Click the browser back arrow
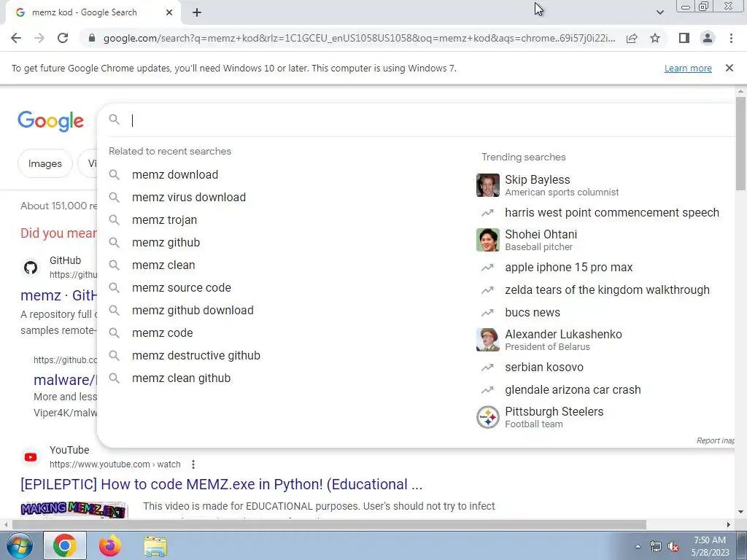 point(16,38)
